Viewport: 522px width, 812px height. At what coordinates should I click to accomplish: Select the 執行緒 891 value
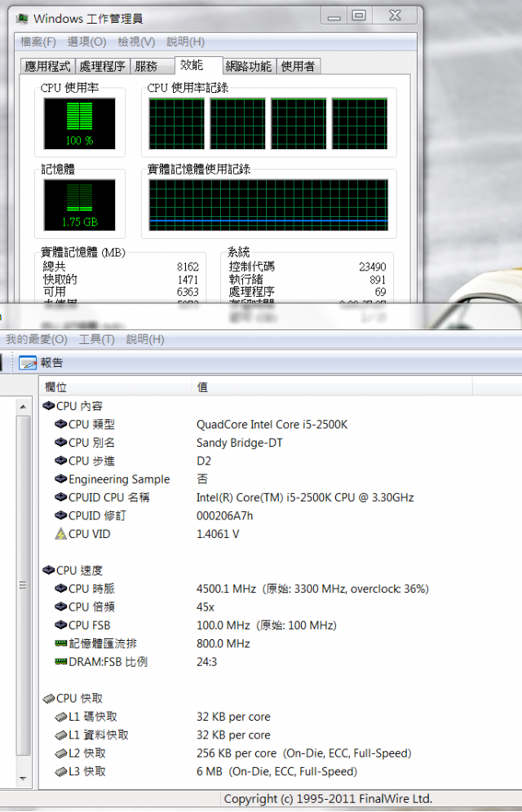coord(378,279)
